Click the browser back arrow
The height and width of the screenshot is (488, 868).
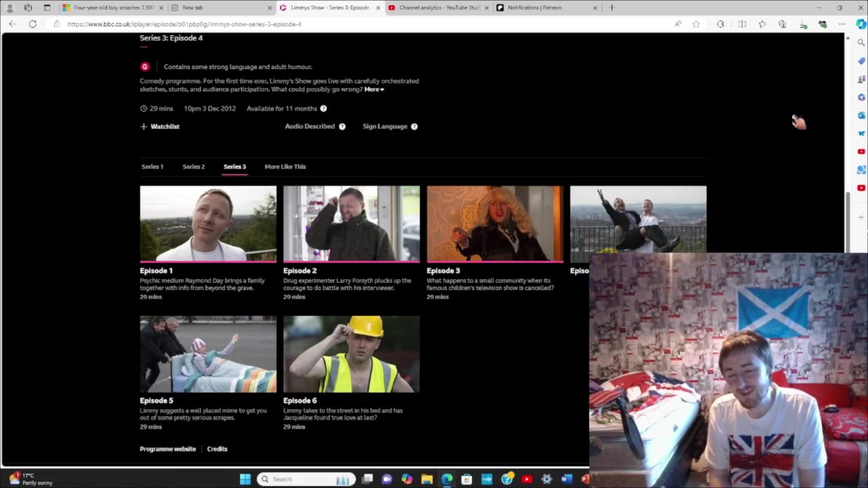(12, 24)
